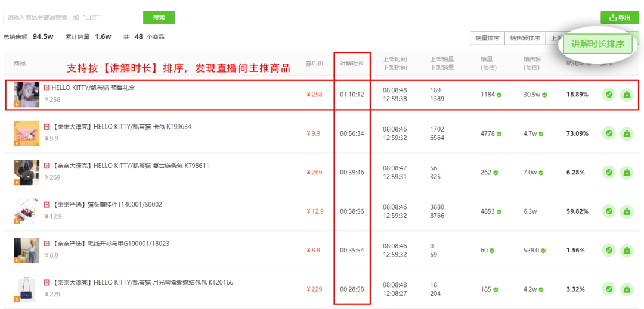Click platform logo icon before 毛线开衫马甲 title
The width and height of the screenshot is (644, 309).
pyautogui.click(x=47, y=244)
